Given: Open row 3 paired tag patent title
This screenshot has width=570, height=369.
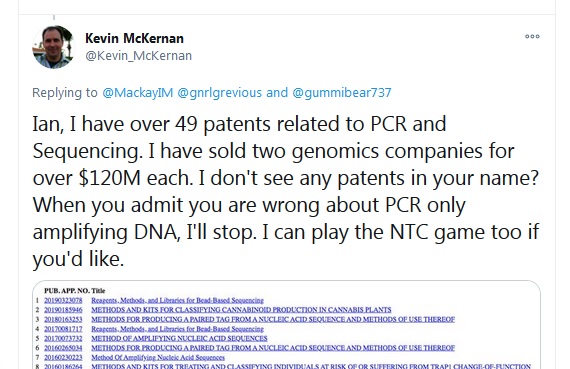Looking at the screenshot, I should coord(273,319).
